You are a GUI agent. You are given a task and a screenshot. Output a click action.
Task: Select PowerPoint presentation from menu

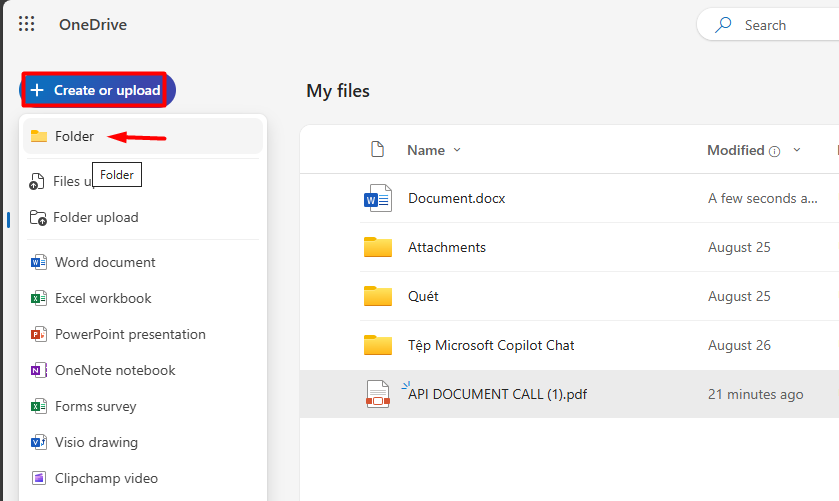coord(130,334)
